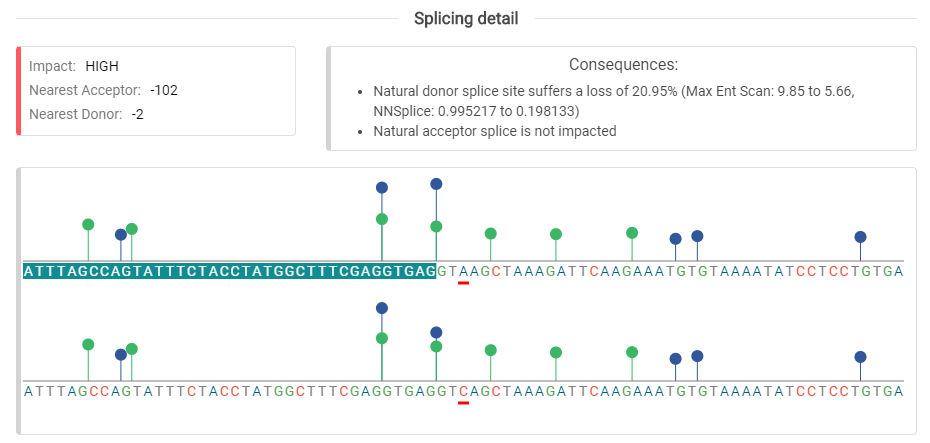The width and height of the screenshot is (930, 443).
Task: Select the tallest blue marker in the lower track
Action: coord(381,308)
